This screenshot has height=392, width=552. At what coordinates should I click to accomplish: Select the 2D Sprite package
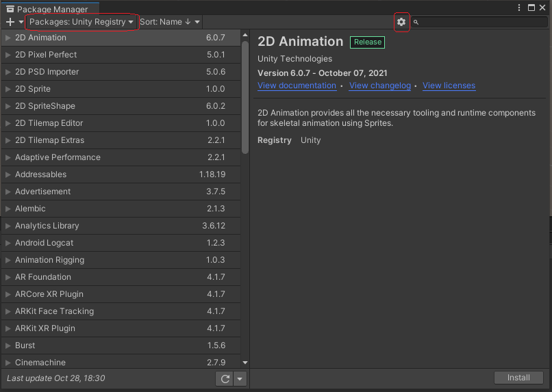click(x=121, y=89)
